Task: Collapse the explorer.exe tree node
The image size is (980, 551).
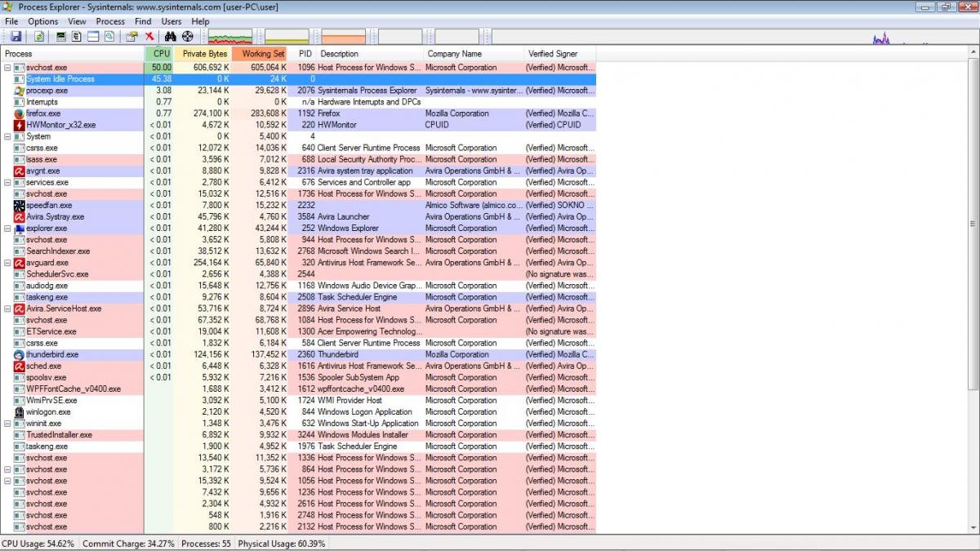Action: (7, 229)
